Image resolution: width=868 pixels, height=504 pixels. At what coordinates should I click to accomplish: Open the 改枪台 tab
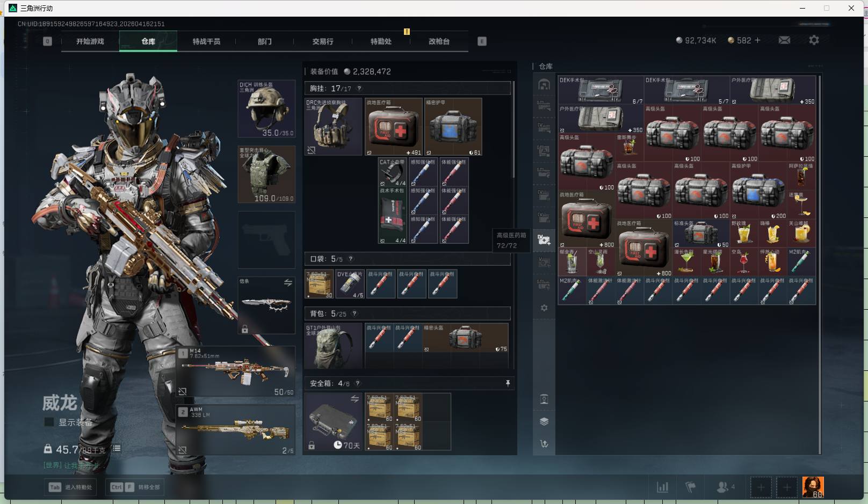click(439, 41)
